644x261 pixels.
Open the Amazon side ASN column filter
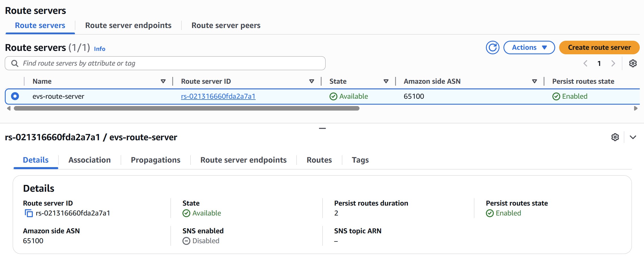(x=535, y=81)
